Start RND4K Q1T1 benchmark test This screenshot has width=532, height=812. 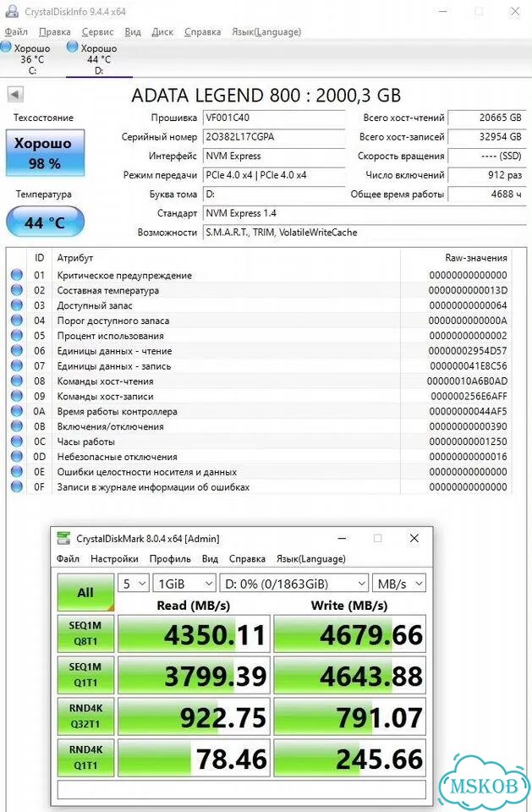85,758
